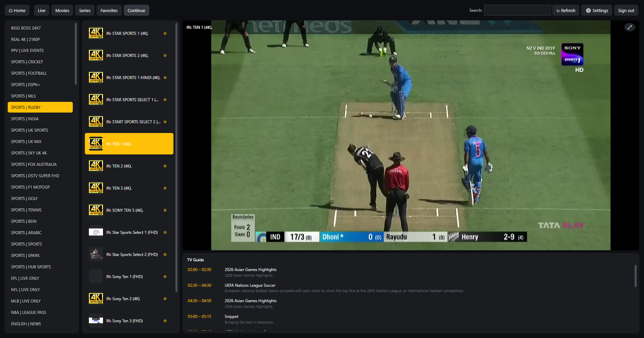Favorite star for IN: TEN 3 (4K)

click(165, 188)
